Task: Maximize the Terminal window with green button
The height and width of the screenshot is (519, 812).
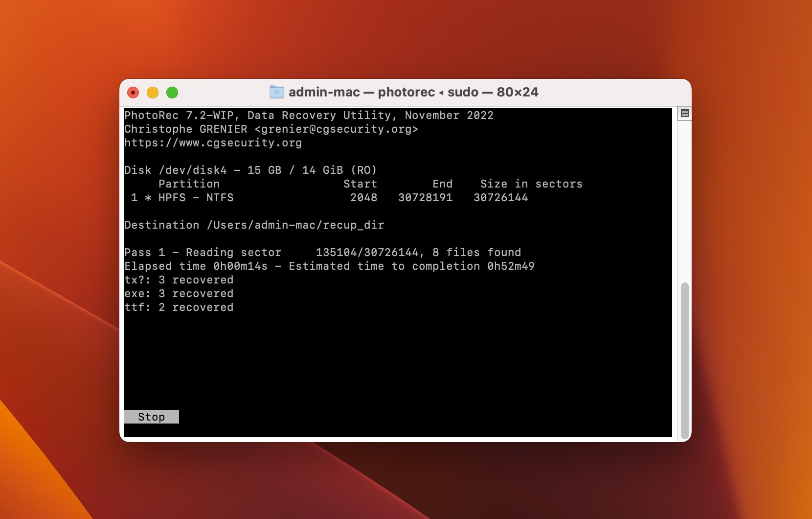Action: pos(172,93)
